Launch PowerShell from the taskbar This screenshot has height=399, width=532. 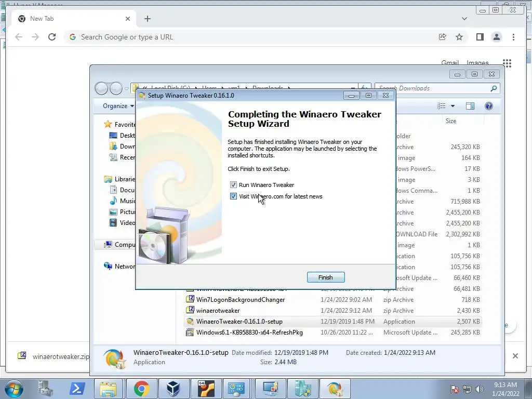[x=77, y=389]
